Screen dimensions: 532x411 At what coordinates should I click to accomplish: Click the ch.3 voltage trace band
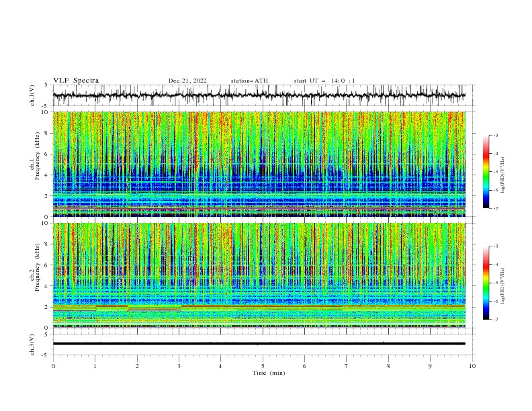pyautogui.click(x=259, y=344)
